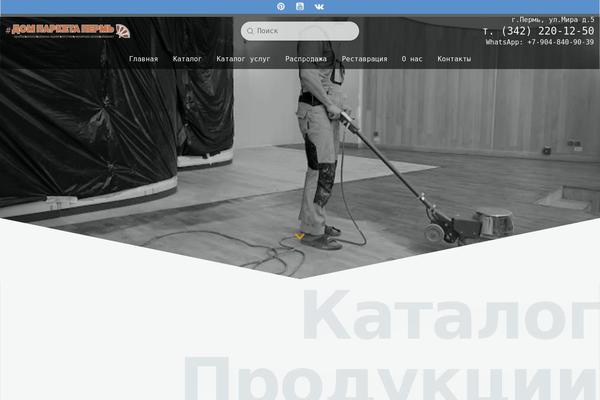Open the YouTube social icon

tap(300, 7)
